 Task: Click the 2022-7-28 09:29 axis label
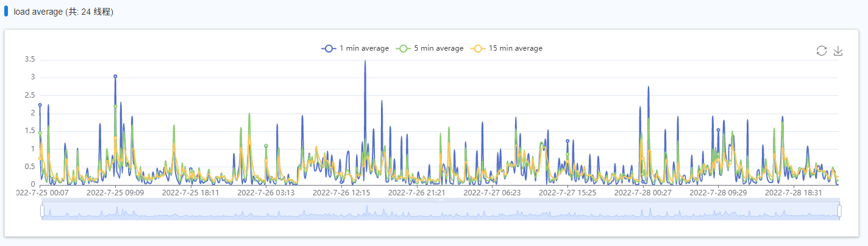coord(718,193)
